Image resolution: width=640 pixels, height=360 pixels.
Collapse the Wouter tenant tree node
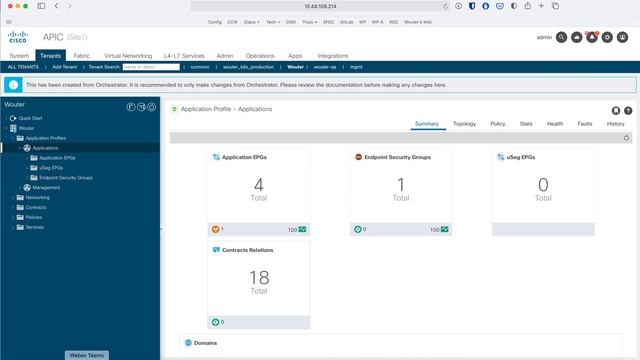tap(6, 128)
